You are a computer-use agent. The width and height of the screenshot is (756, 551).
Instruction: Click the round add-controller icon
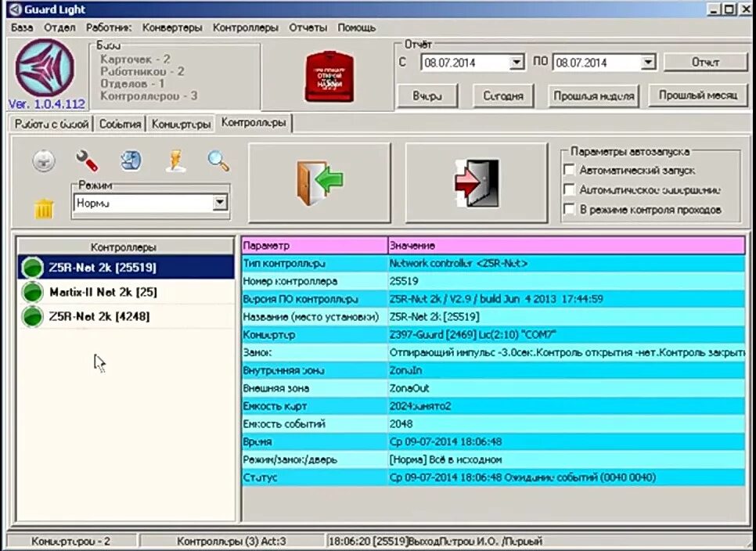click(x=43, y=161)
